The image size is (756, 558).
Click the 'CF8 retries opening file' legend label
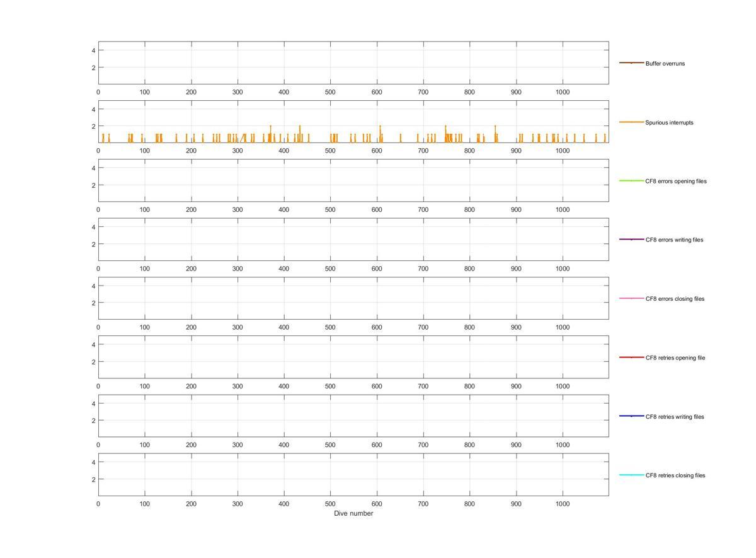[675, 357]
